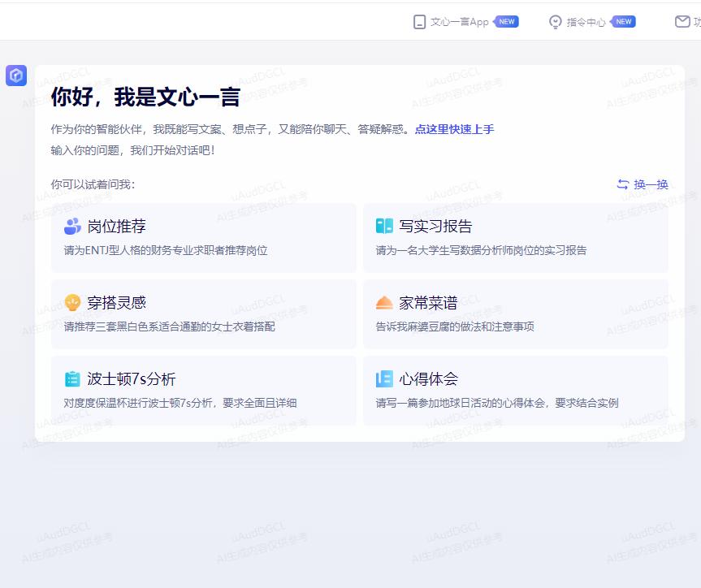Open 指令中心 menu entry
Screen dimensions: 701x588
point(586,22)
